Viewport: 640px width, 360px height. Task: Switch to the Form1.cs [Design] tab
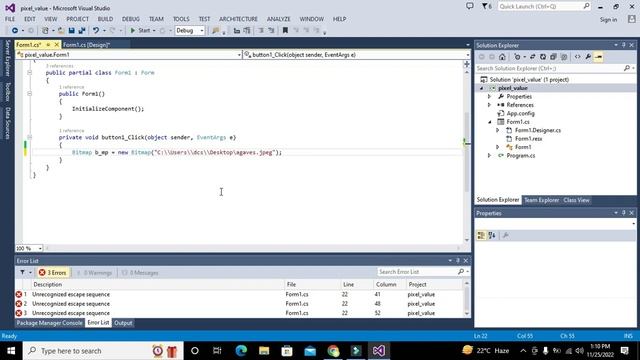tap(87, 45)
